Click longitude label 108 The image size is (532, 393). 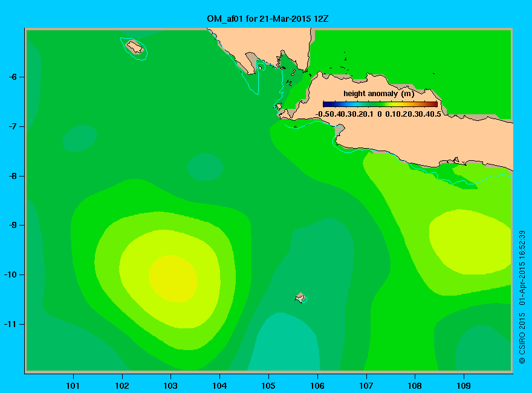415,386
